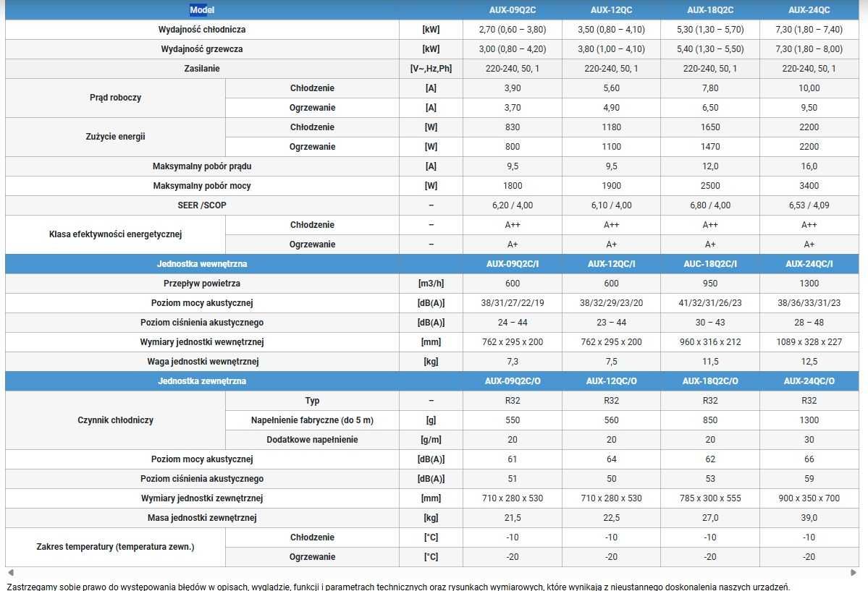
Task: Click the outdoor unit model 'AUX-12QC/O'
Action: 611,381
